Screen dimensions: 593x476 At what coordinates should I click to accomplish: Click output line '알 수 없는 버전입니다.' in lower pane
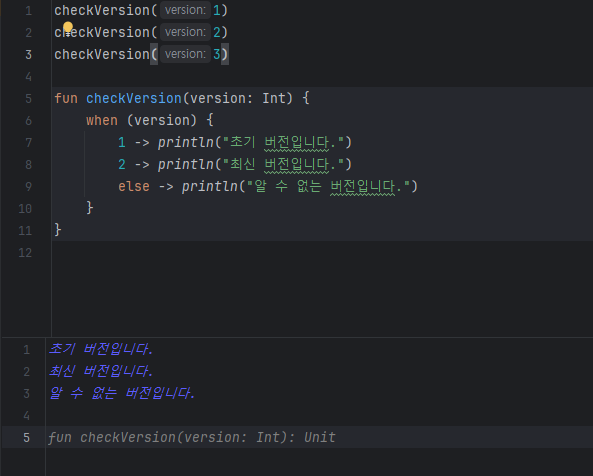click(122, 393)
